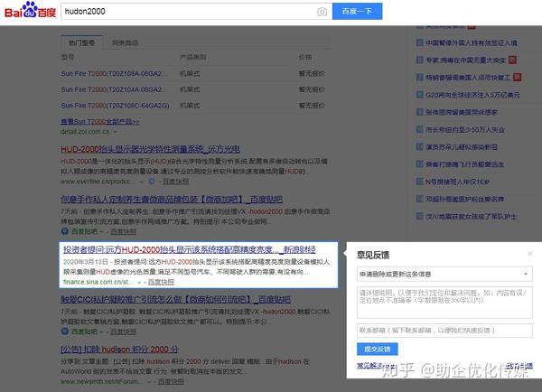Click the 百度一下 search button

coord(357,12)
